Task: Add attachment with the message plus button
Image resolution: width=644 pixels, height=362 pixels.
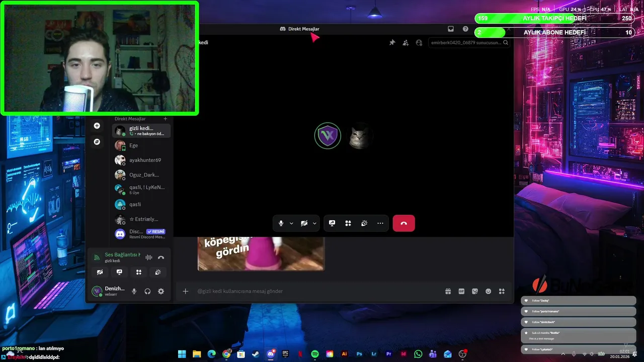Action: (x=185, y=291)
